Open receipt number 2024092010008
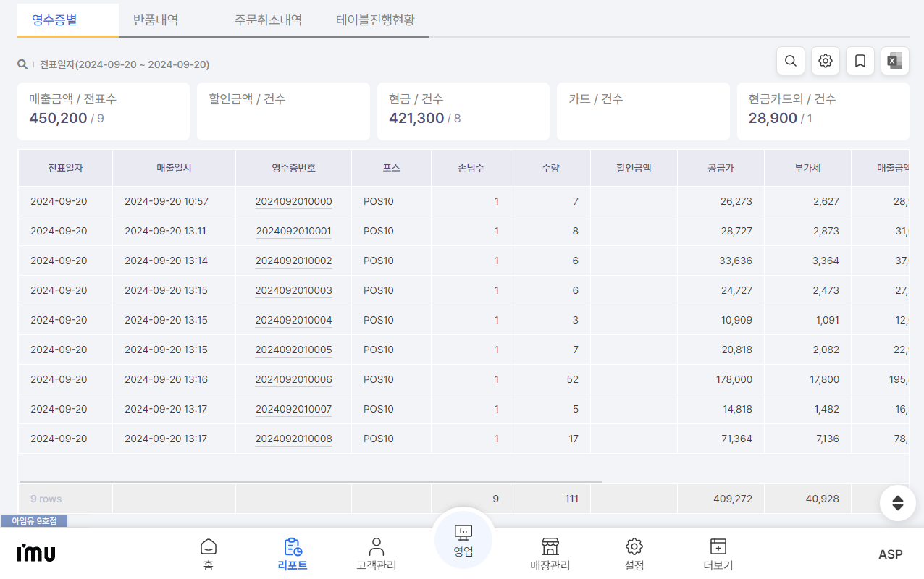The width and height of the screenshot is (924, 579). [293, 439]
